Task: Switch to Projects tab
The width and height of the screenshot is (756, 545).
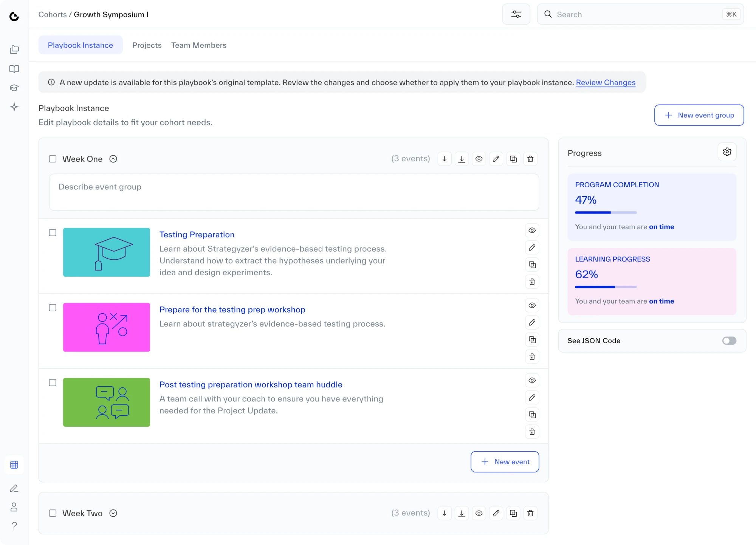Action: (x=147, y=45)
